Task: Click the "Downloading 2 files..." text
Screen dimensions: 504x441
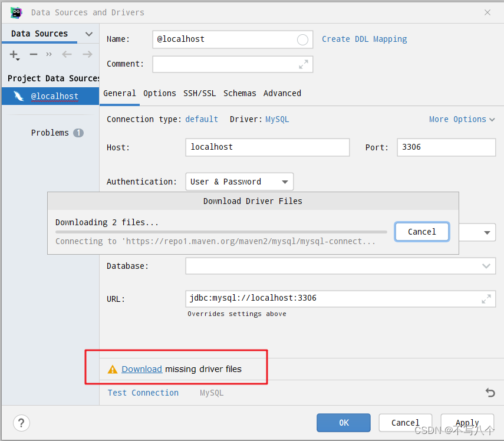Action: [x=107, y=222]
